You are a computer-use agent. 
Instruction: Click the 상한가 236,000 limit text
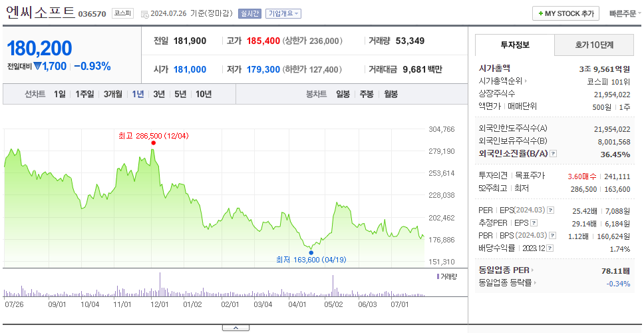(x=313, y=41)
